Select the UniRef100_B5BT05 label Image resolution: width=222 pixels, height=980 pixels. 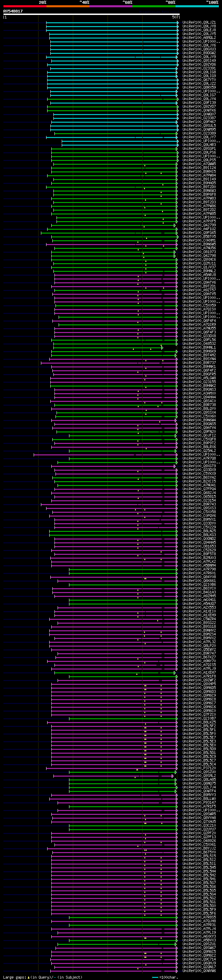pyautogui.click(x=199, y=237)
